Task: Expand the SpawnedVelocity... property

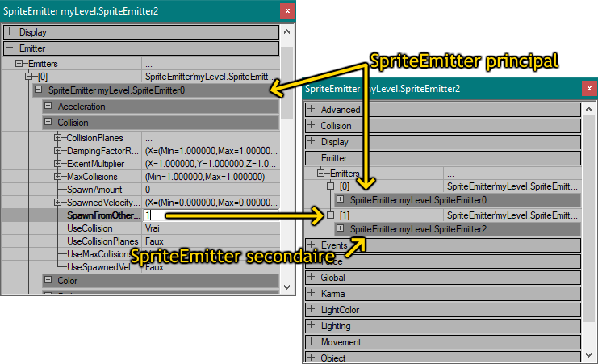Action: point(57,203)
